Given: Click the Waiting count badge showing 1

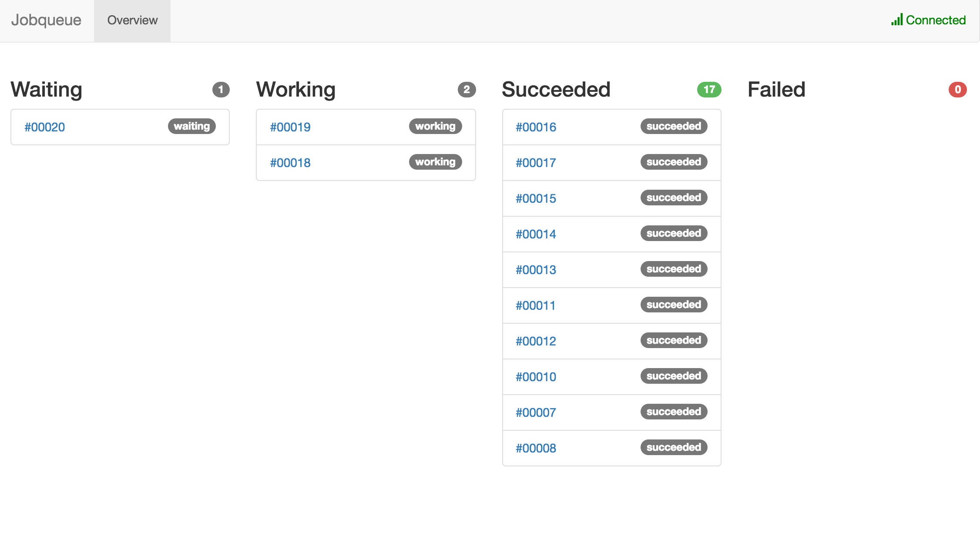Looking at the screenshot, I should click(222, 89).
